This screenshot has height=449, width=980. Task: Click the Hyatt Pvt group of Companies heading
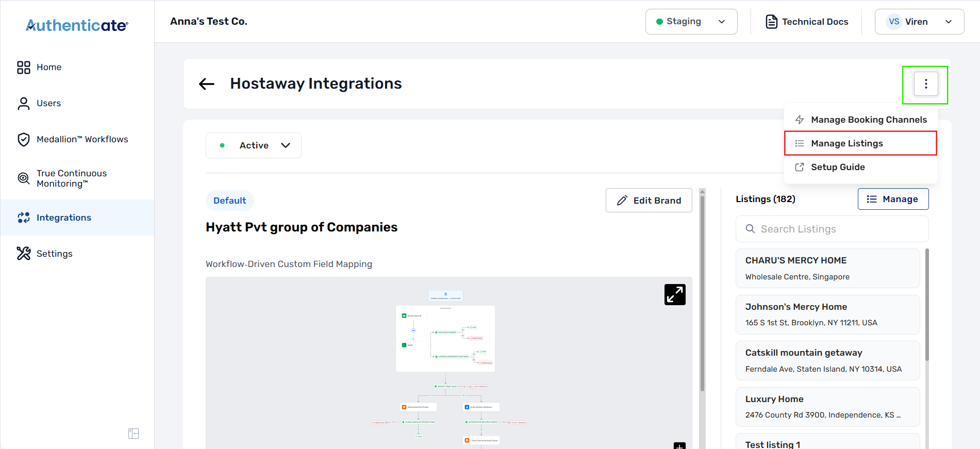click(302, 227)
